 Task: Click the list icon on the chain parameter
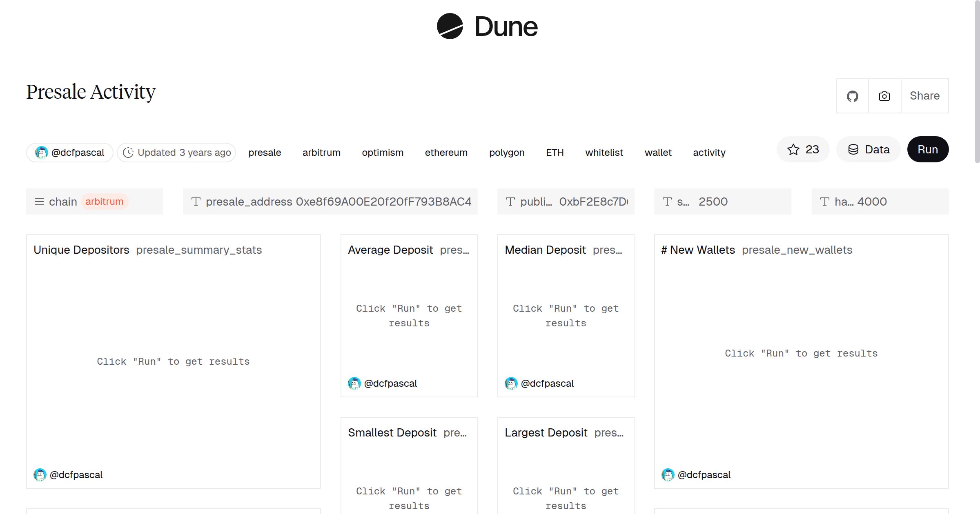(x=39, y=201)
